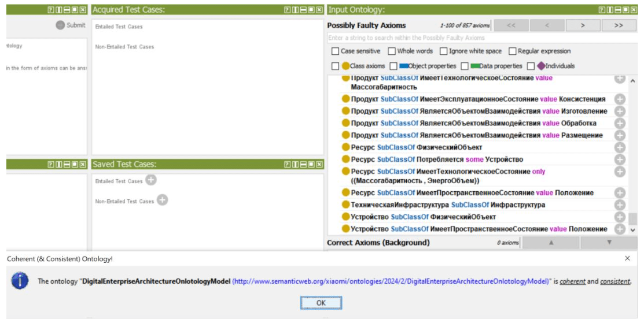Split Saved Test Cases panel horizontally

304,165
